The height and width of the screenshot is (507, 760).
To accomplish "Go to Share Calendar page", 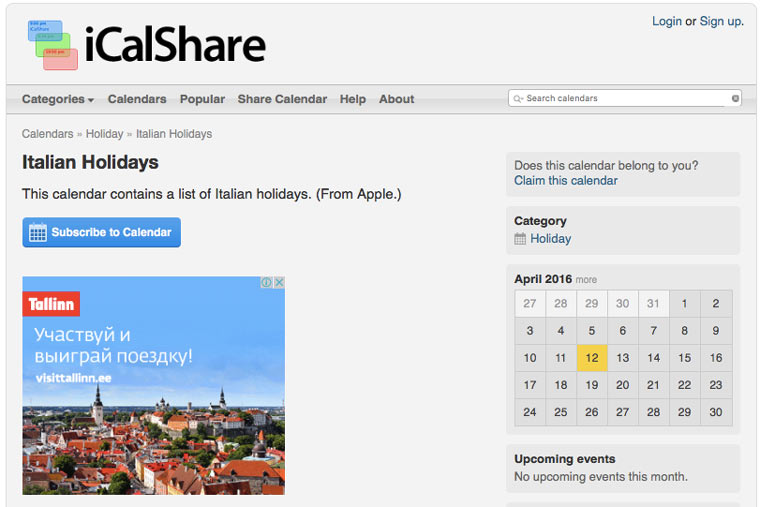I will click(x=282, y=99).
